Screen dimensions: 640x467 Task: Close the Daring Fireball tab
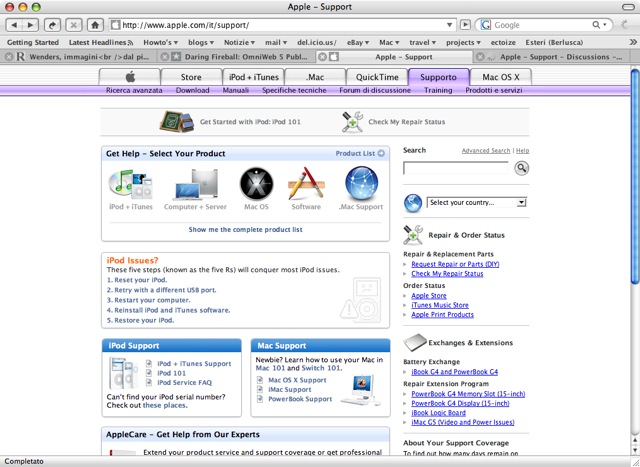pyautogui.click(x=164, y=57)
